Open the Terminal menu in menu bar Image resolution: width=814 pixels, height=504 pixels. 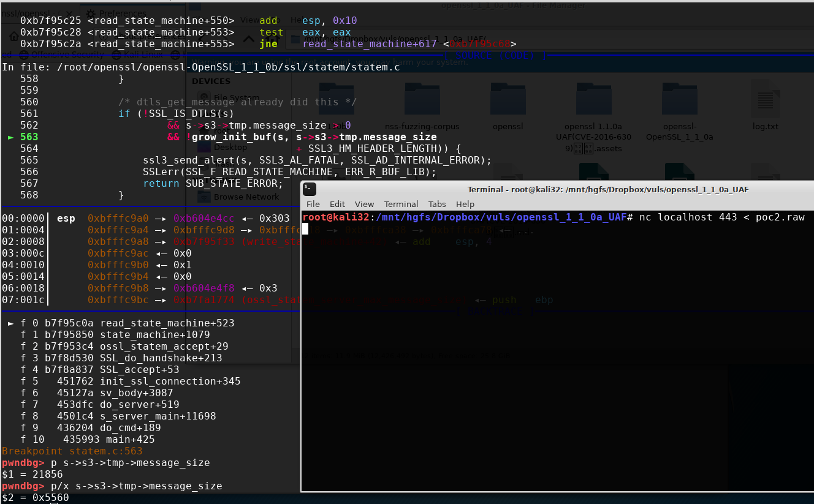[x=401, y=204]
